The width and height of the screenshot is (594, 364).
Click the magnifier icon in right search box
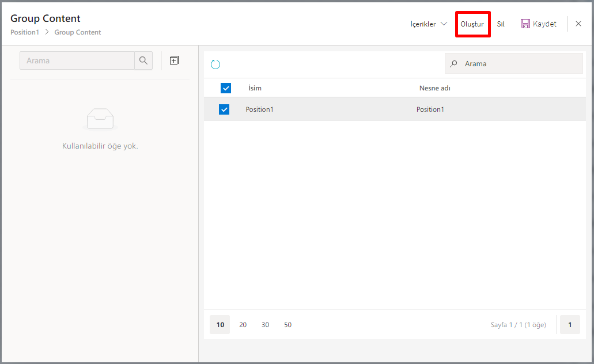pos(454,64)
